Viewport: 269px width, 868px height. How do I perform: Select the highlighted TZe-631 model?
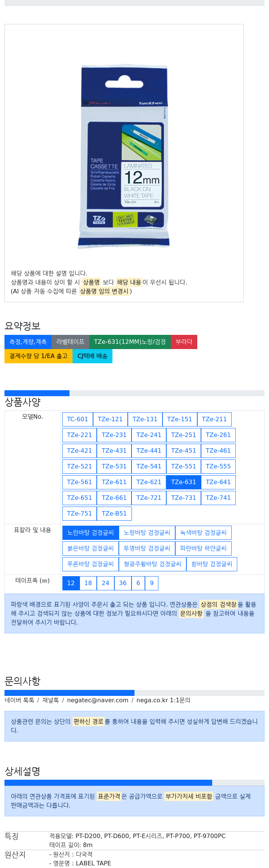coord(183,482)
